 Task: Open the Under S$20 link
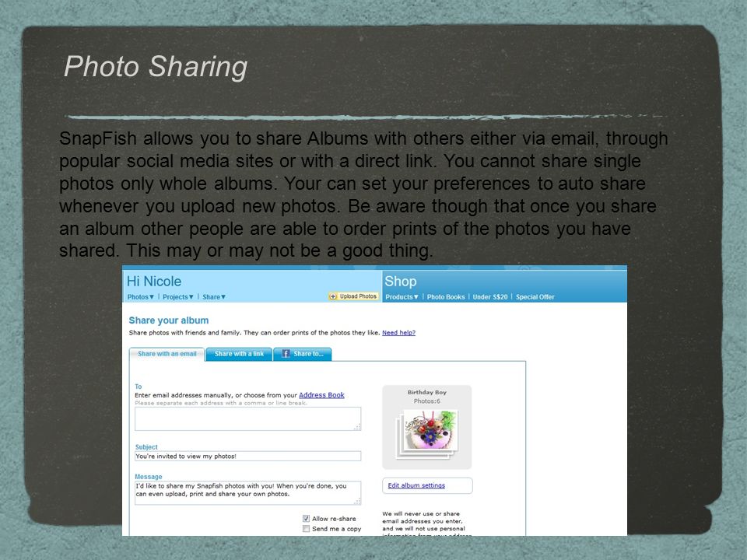[489, 296]
